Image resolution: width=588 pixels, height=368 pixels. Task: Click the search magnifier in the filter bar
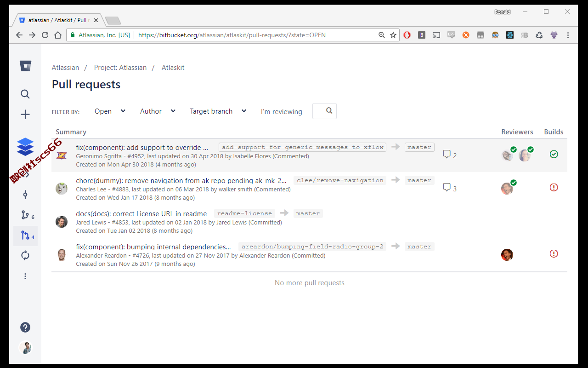[x=329, y=110]
